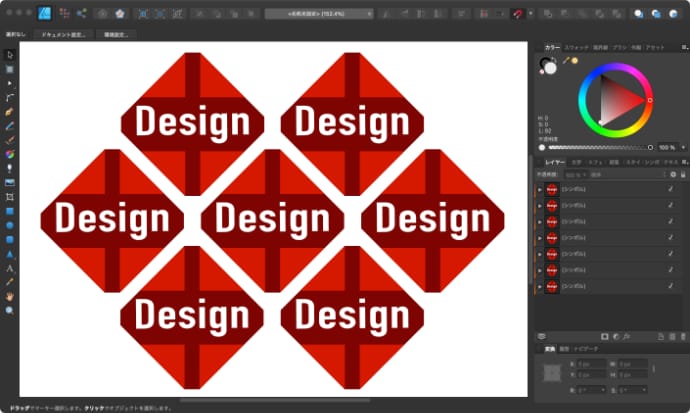Pick the Pen tool from the tools panel
Image resolution: width=690 pixels, height=413 pixels.
click(x=10, y=112)
